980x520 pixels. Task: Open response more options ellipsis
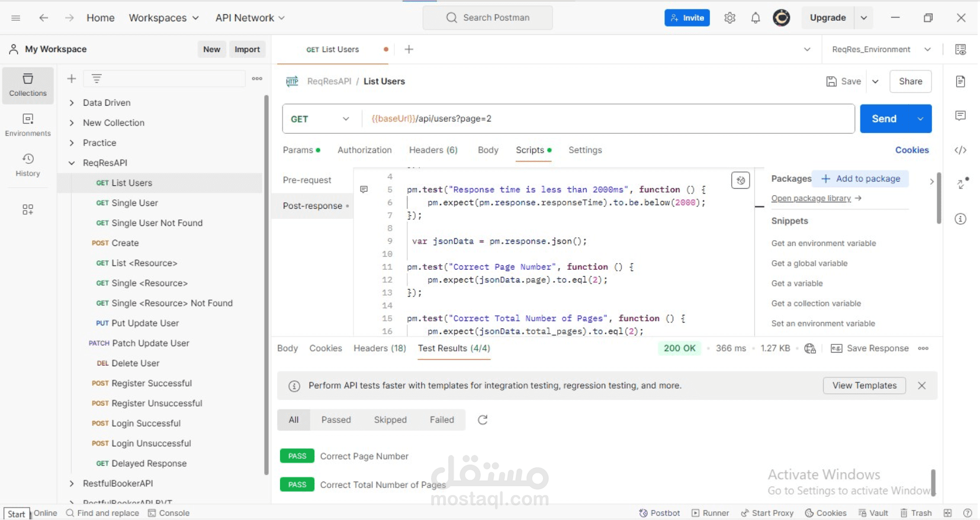pos(923,348)
